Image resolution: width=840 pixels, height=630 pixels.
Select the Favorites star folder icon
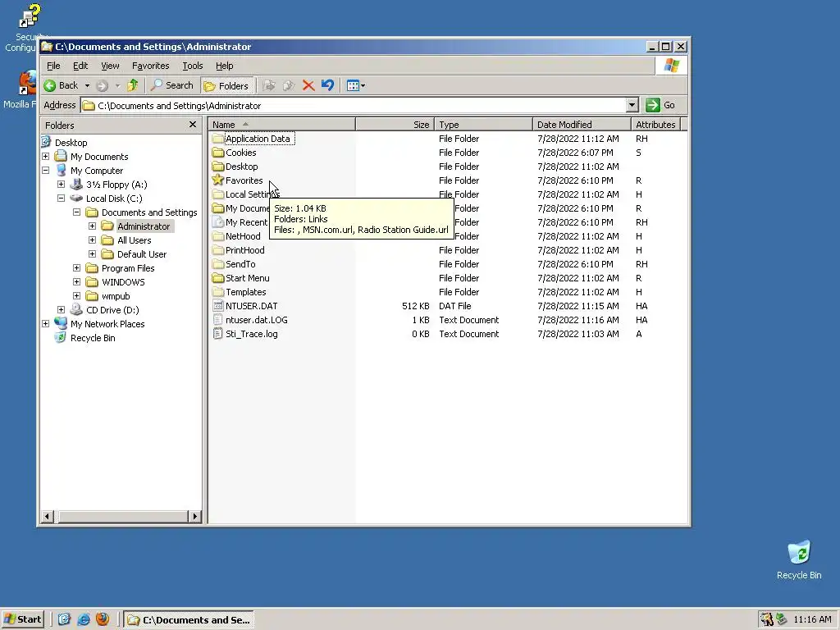[217, 180]
